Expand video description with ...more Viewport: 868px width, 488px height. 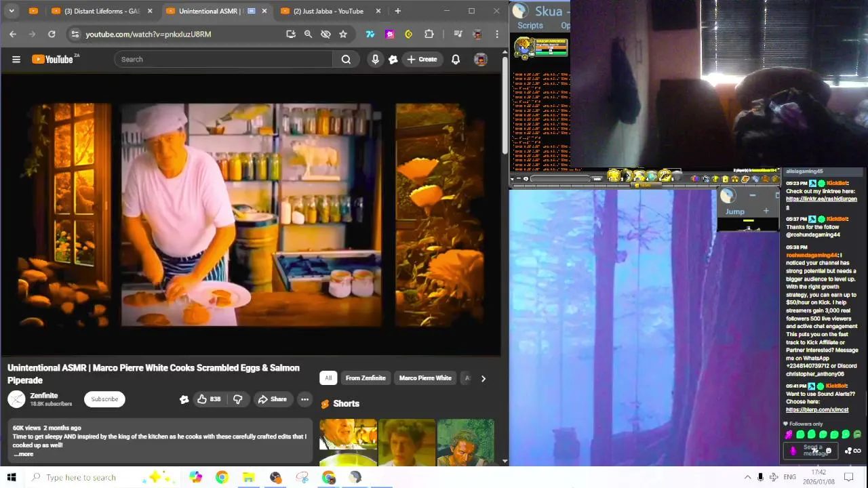click(24, 454)
